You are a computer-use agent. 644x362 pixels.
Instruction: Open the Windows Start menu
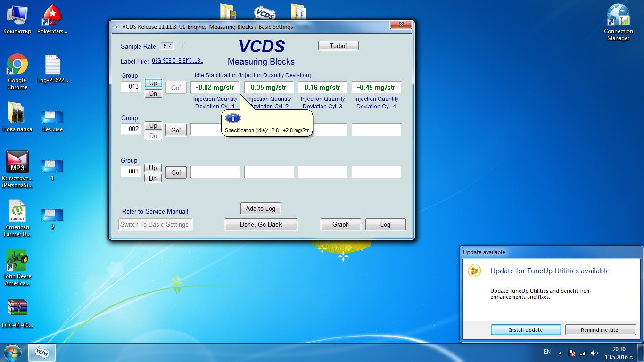(x=12, y=352)
